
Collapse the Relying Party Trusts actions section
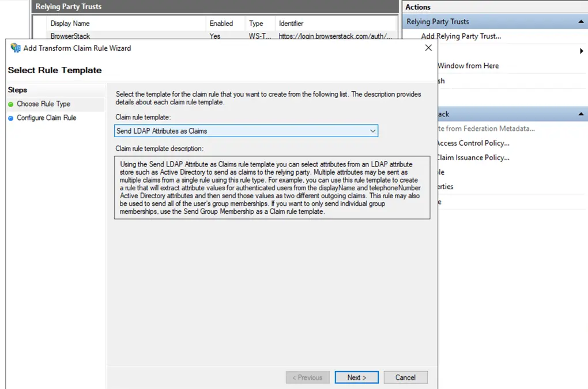(581, 22)
